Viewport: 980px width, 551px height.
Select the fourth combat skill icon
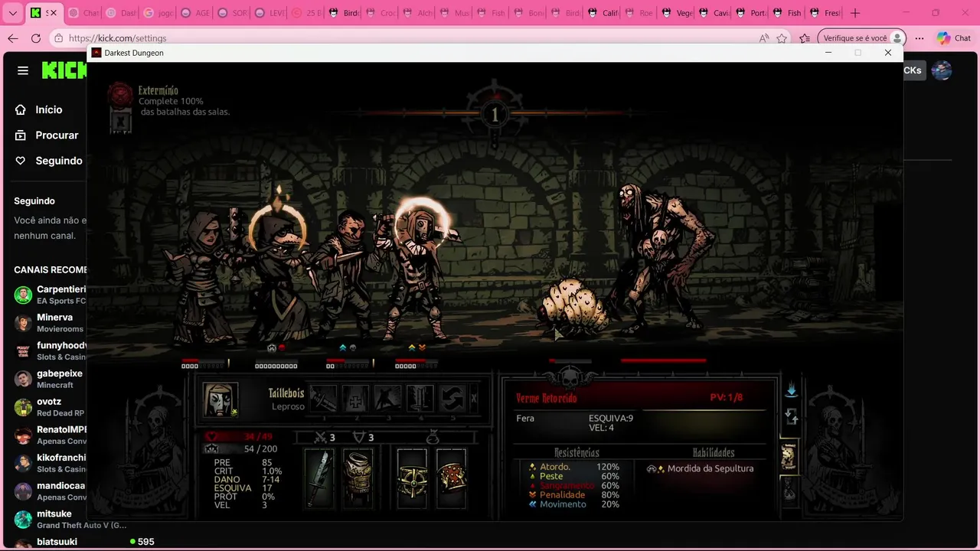pyautogui.click(x=420, y=399)
